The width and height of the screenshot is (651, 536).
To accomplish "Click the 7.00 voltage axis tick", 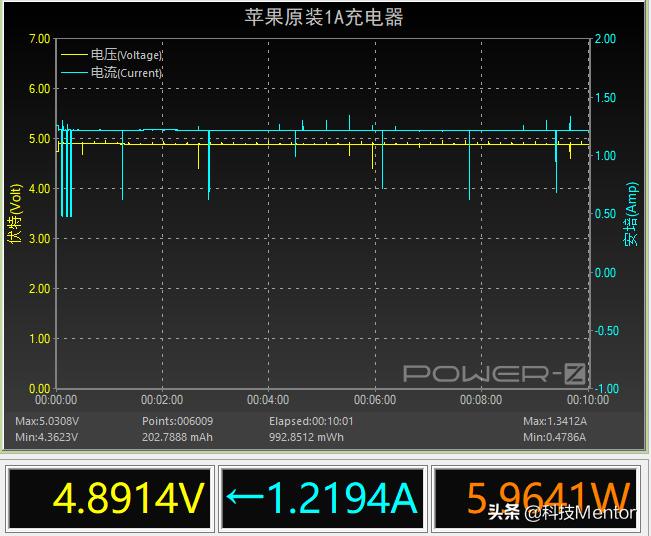I will point(39,39).
